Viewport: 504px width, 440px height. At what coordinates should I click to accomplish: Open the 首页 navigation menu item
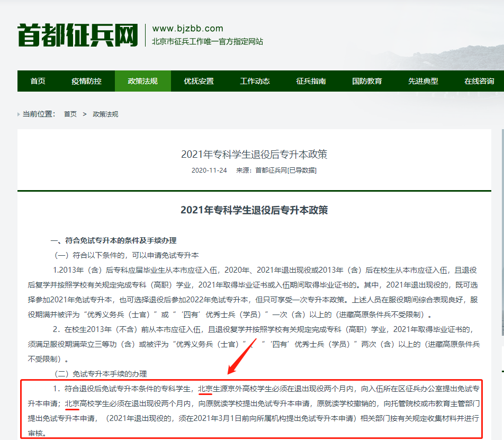pyautogui.click(x=38, y=81)
